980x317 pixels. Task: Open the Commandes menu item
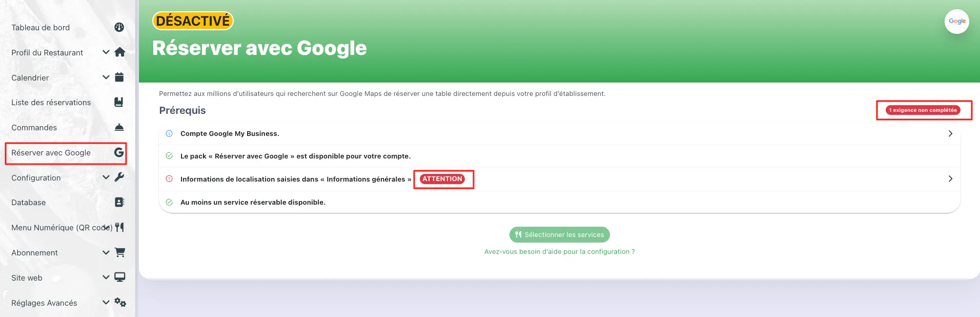click(x=34, y=128)
